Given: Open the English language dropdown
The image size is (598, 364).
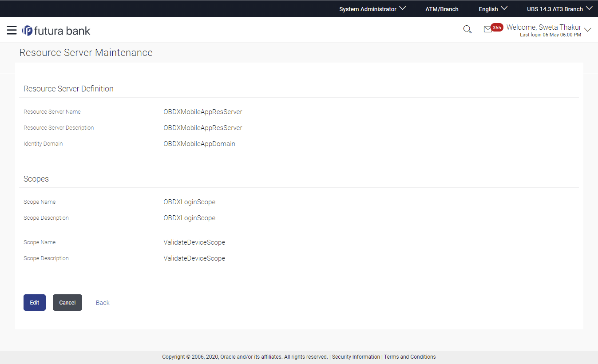Looking at the screenshot, I should coord(493,9).
